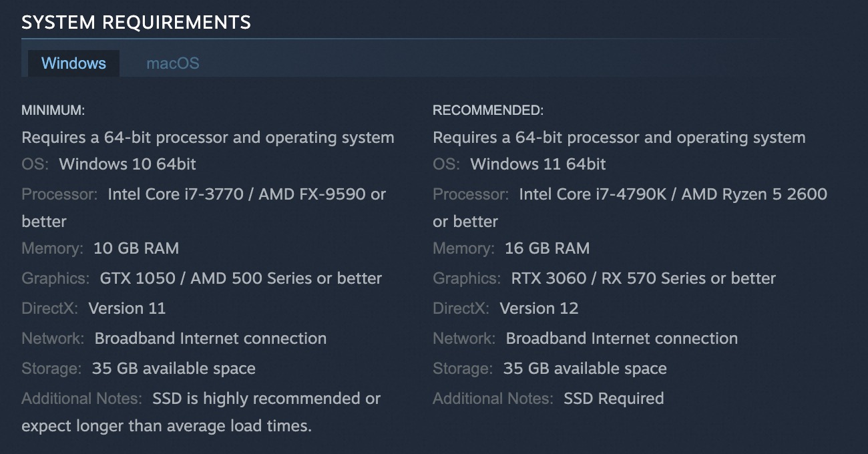
Task: Click the DirectX Version 11 entry
Action: (127, 308)
